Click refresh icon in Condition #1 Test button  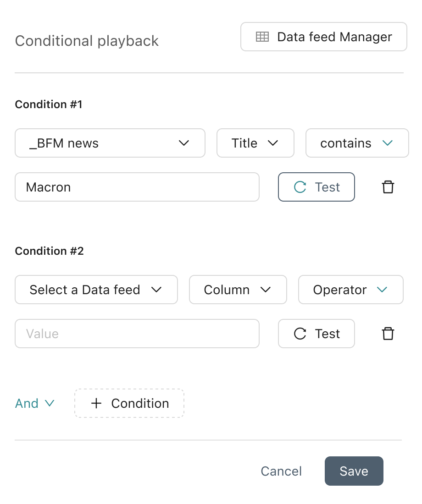[x=300, y=187]
